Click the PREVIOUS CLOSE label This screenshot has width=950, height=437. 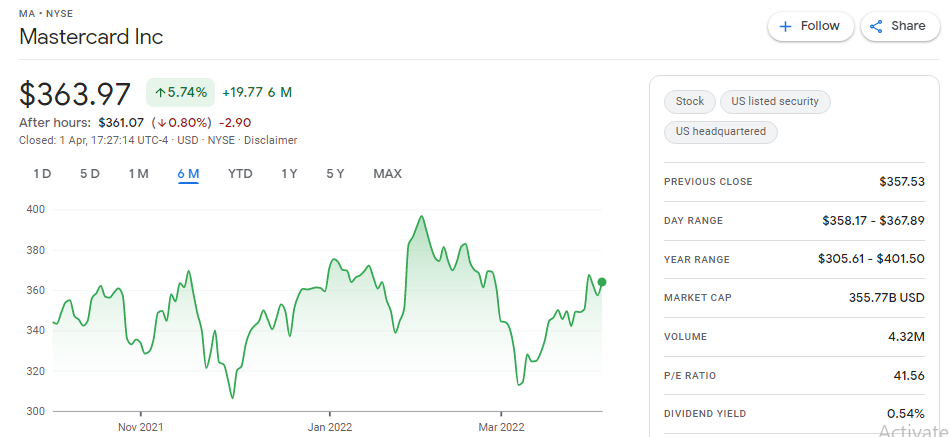(708, 182)
